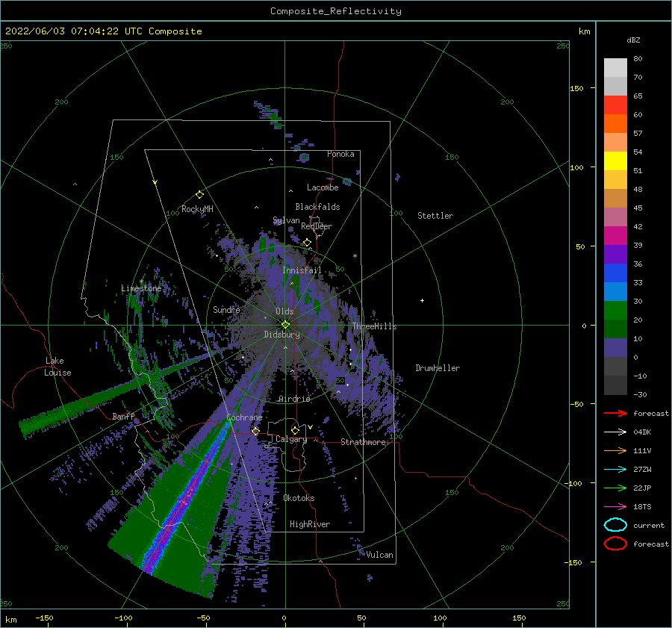Viewport: 672px width, 628px height.
Task: Click the RockyMH label
Action: click(197, 209)
